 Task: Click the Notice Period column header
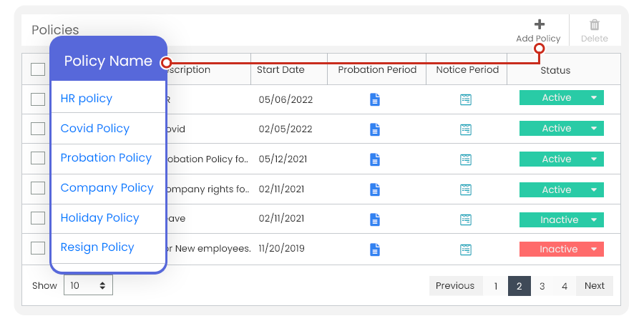tap(467, 70)
